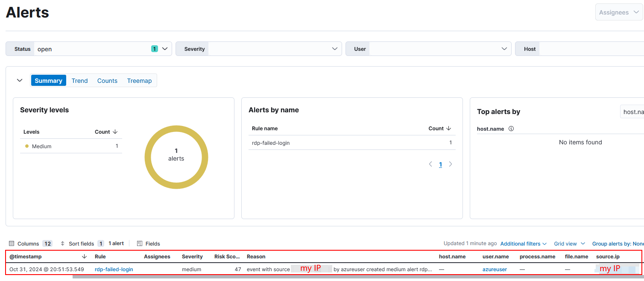Open Additional filters menu

pos(523,243)
